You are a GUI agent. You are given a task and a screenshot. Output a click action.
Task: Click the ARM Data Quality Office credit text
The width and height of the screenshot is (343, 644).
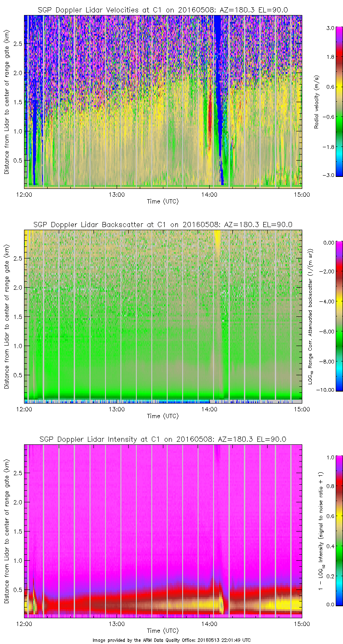pos(171,640)
